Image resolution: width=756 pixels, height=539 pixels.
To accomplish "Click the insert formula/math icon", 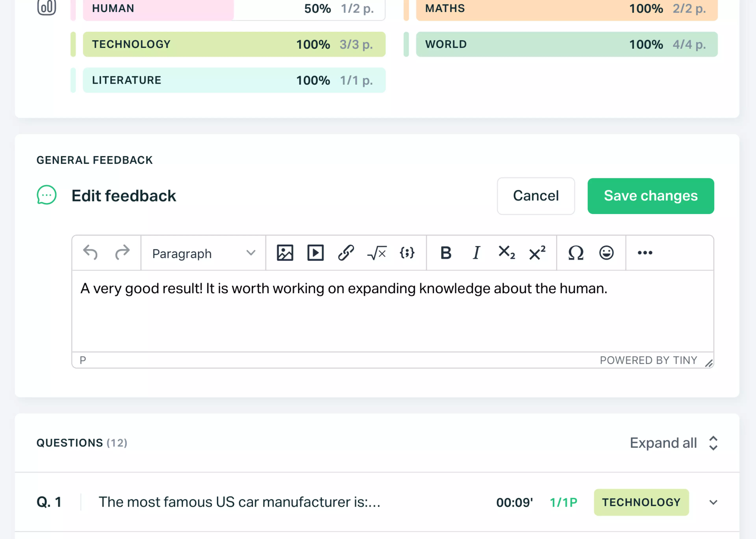I will click(376, 253).
